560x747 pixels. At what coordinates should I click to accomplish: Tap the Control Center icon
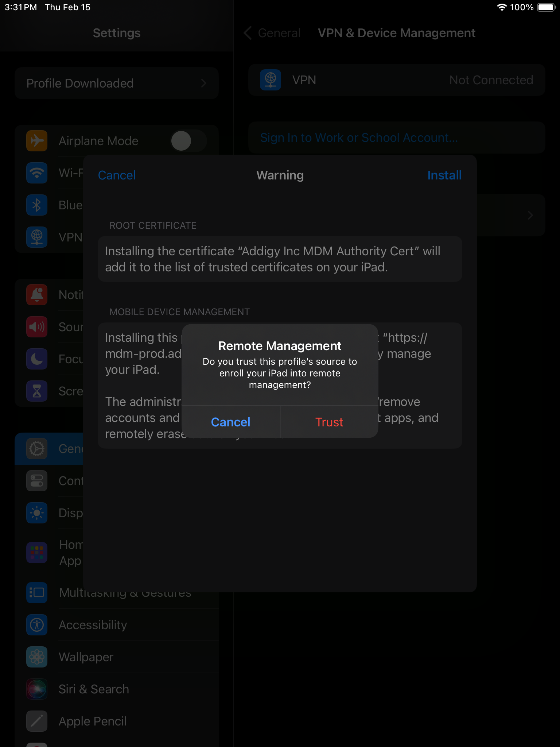coord(37,481)
